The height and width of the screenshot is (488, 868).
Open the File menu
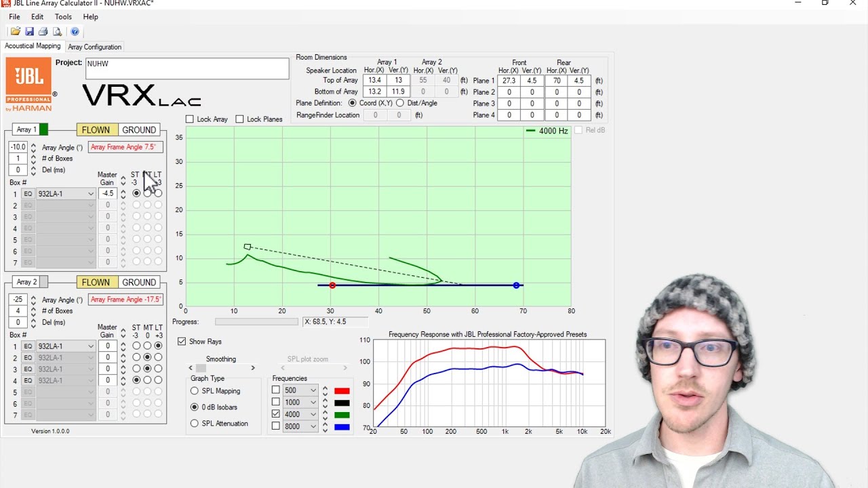click(14, 16)
